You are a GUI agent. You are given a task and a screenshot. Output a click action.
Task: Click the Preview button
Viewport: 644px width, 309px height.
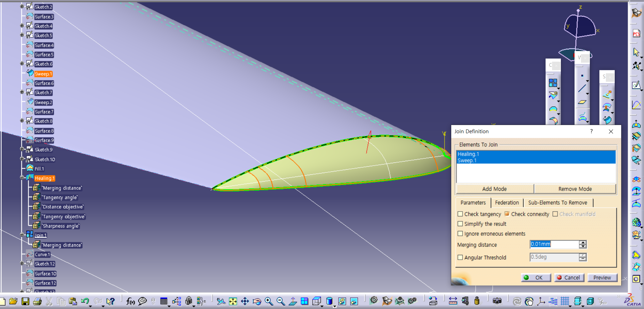point(602,278)
